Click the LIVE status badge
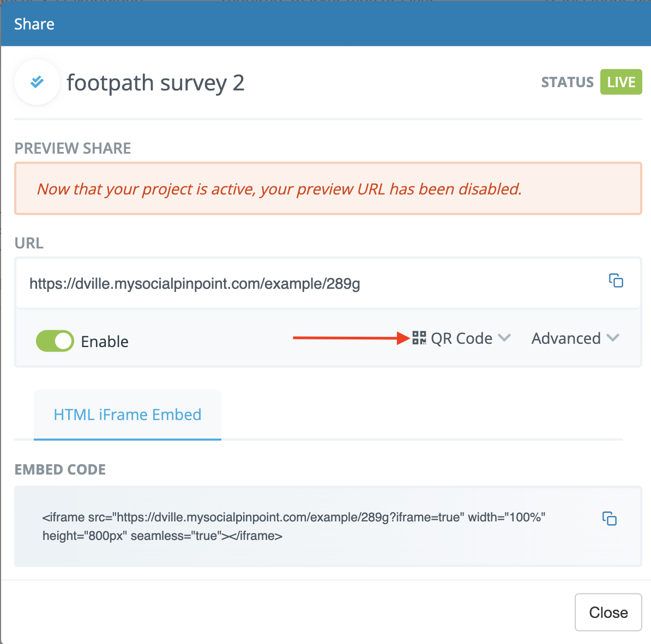 click(x=621, y=82)
